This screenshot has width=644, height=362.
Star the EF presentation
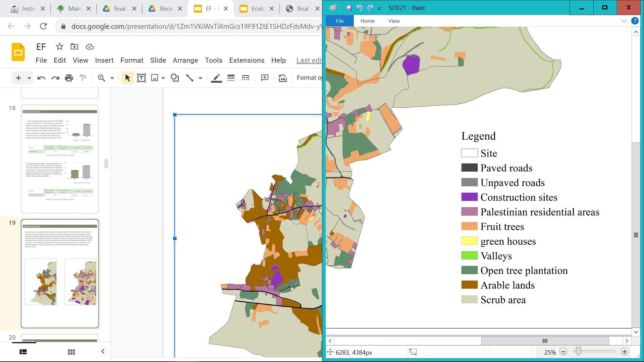pos(59,47)
